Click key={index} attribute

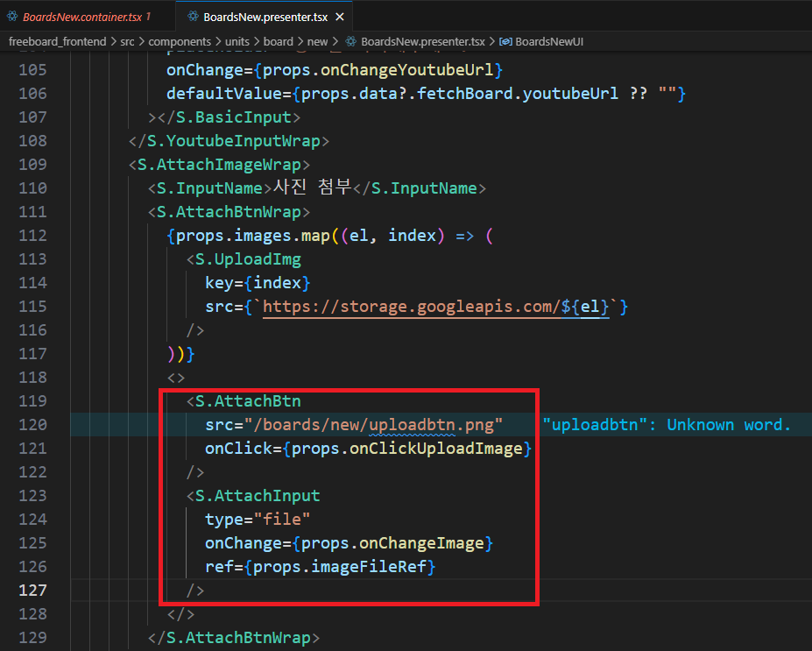click(258, 283)
